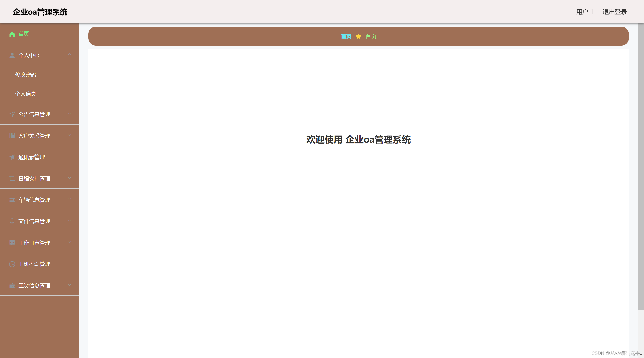Viewport: 644px width, 358px height.
Task: Expand the 通讯录管理 chevron
Action: point(70,156)
